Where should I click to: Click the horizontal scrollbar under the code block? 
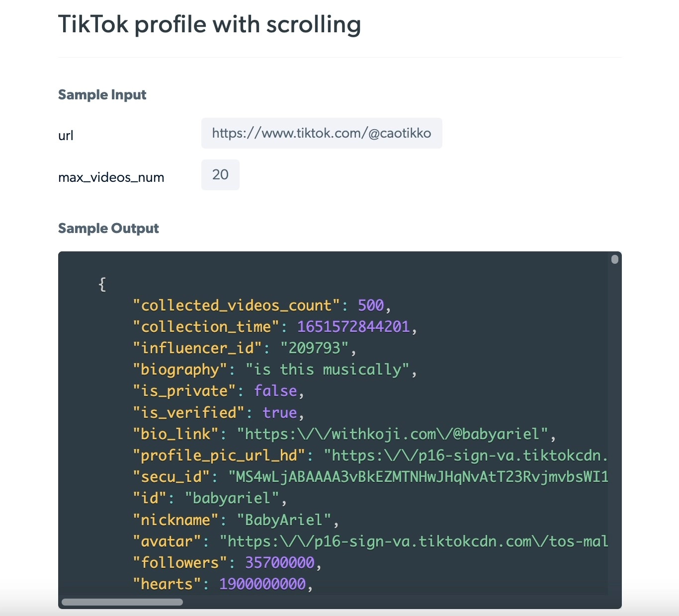pos(121,602)
